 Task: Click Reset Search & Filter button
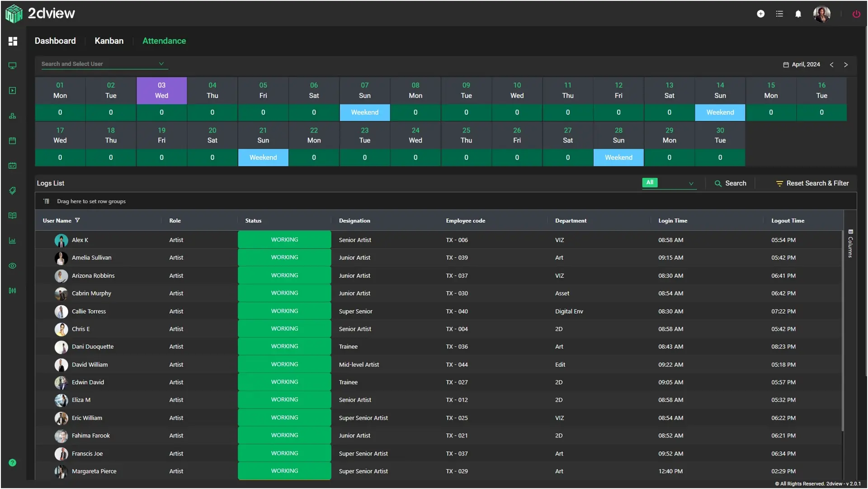point(812,183)
